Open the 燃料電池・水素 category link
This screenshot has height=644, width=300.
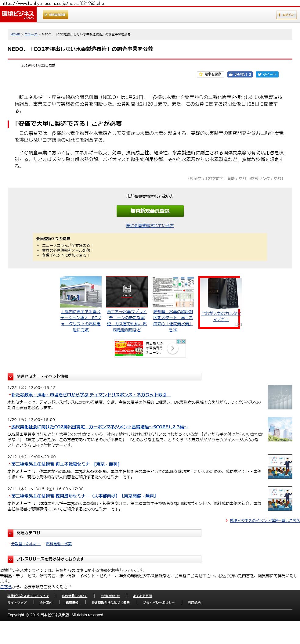point(59,544)
